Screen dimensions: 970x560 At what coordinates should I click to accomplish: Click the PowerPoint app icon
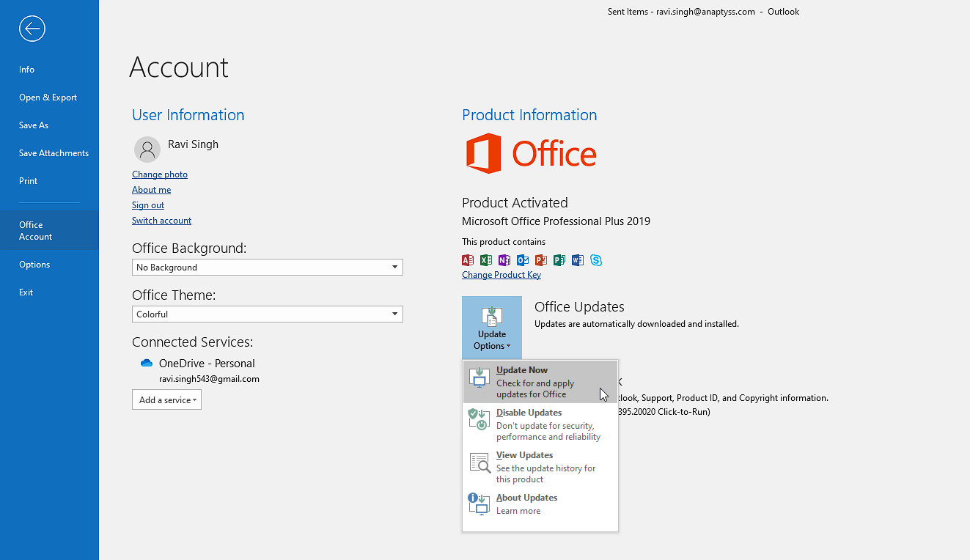(x=541, y=260)
